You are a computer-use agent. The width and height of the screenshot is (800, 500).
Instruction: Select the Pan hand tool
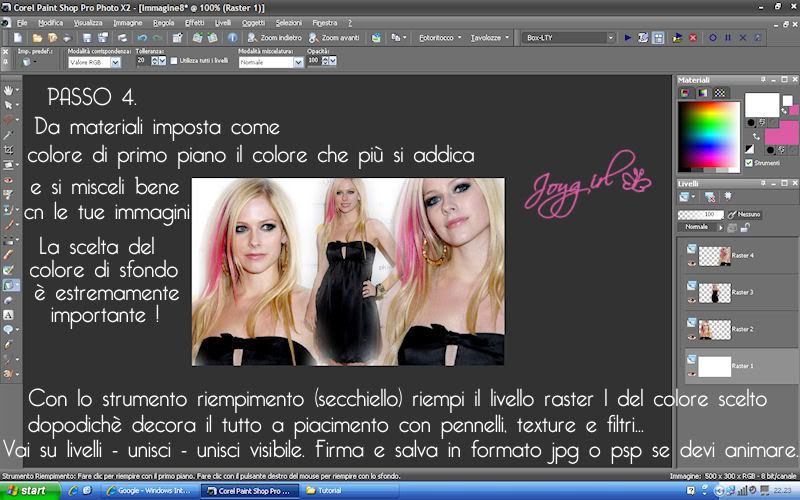[8, 90]
